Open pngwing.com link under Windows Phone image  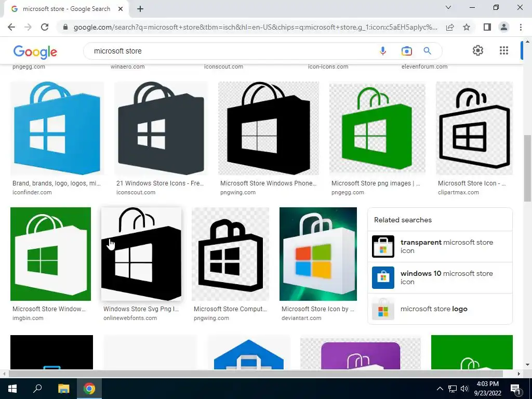tap(238, 192)
